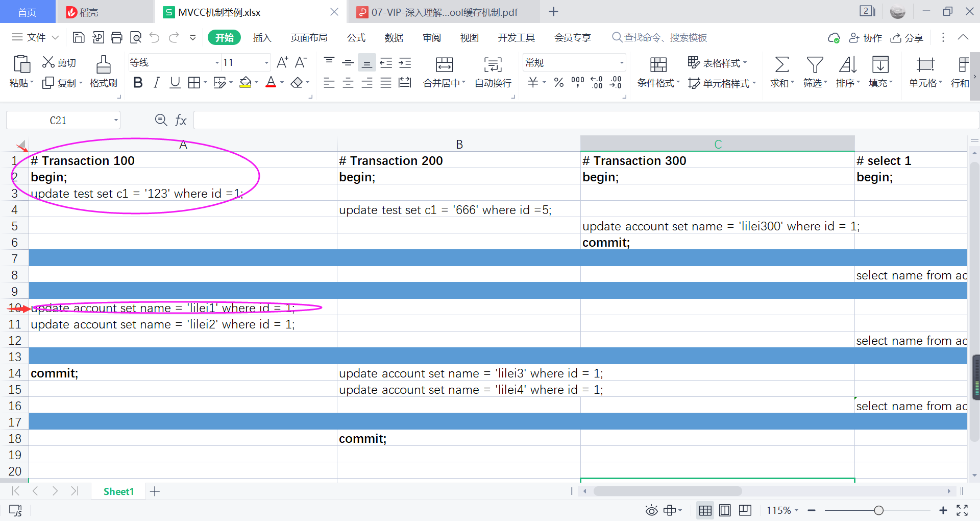Screen dimensions: 980x521
Task: Click the 协作 (Collaborate) button
Action: [866, 38]
